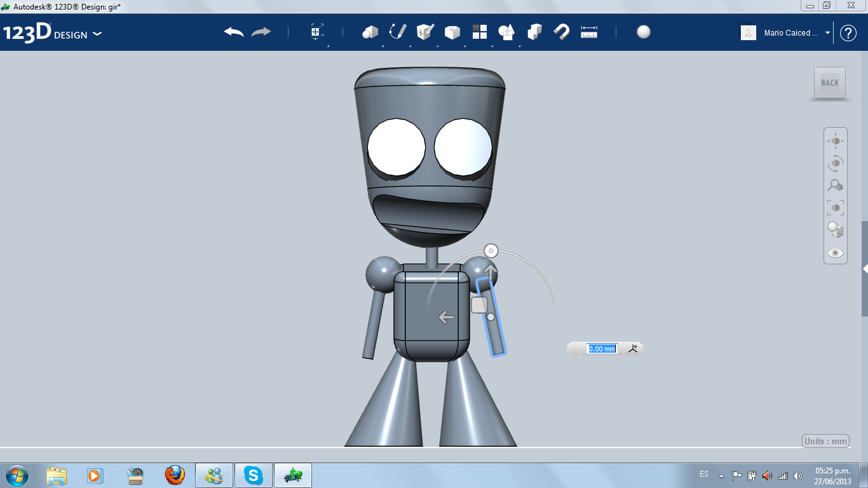Image resolution: width=868 pixels, height=488 pixels.
Task: Open the white speaker volume icon
Action: pyautogui.click(x=797, y=475)
